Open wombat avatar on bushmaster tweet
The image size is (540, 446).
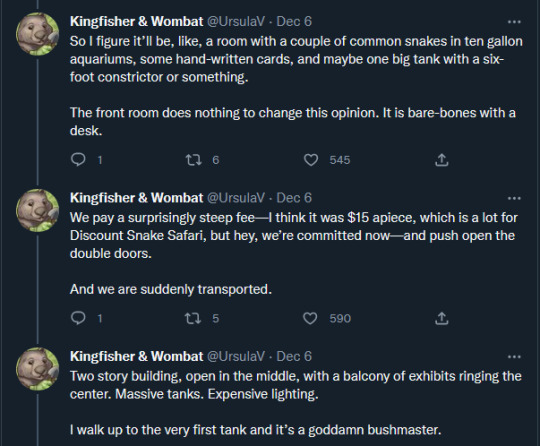coord(38,369)
